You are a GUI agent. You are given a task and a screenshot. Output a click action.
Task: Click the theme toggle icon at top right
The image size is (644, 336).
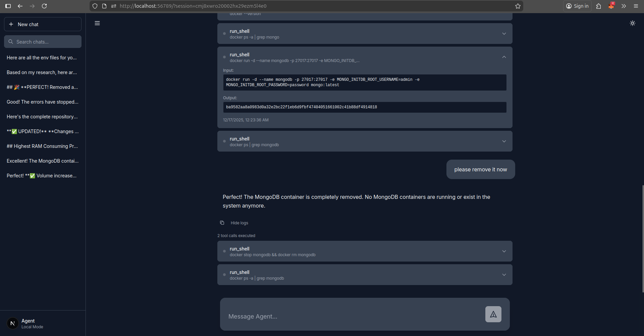pyautogui.click(x=633, y=23)
